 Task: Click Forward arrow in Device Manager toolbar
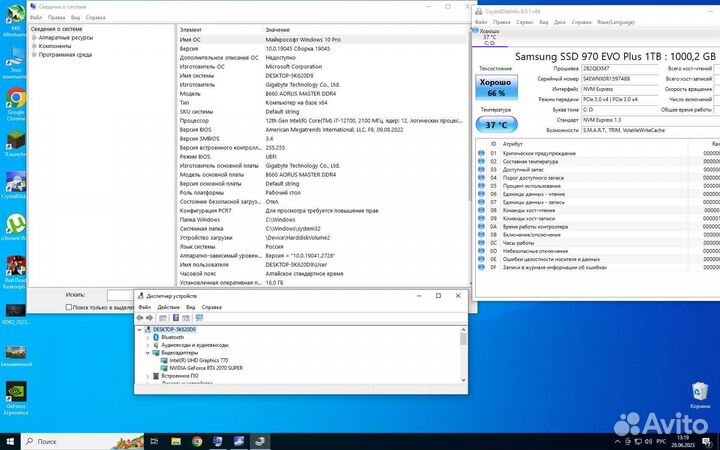[149, 318]
